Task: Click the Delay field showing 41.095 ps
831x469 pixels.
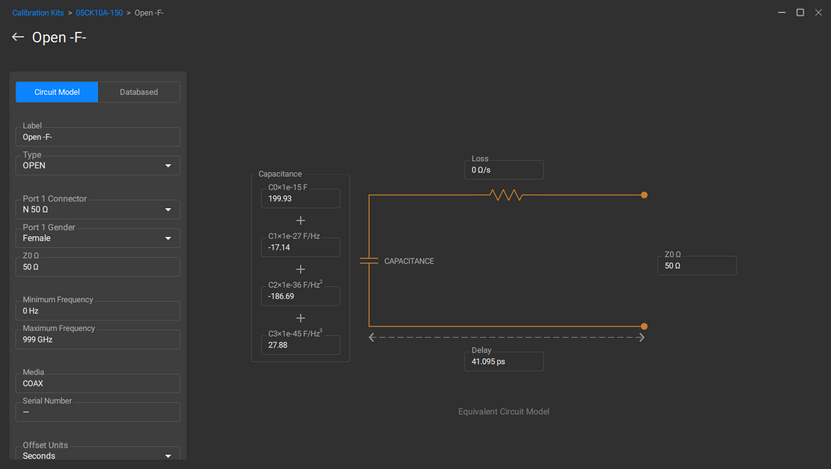Action: pos(504,361)
